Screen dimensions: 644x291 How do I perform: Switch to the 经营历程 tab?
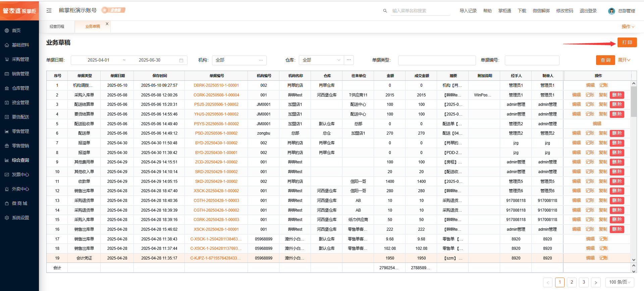click(x=57, y=26)
